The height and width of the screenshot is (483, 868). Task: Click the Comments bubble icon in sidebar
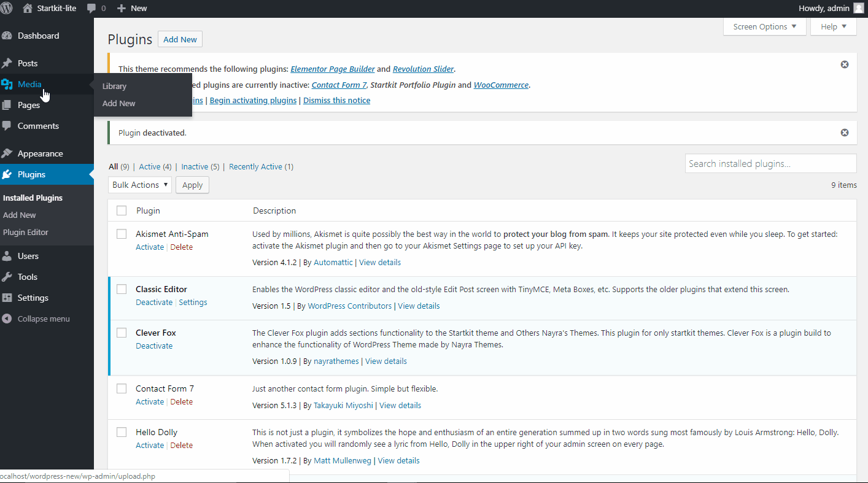click(x=7, y=126)
